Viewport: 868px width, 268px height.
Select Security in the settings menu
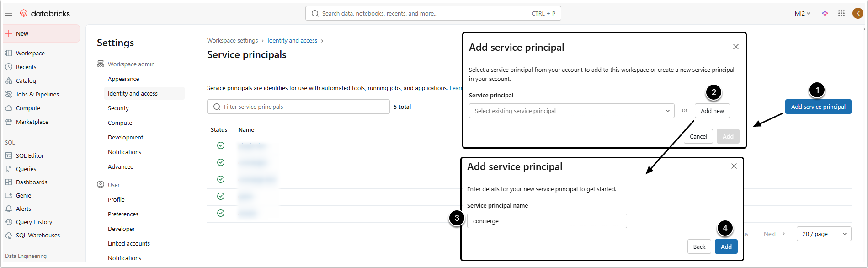[x=118, y=108]
